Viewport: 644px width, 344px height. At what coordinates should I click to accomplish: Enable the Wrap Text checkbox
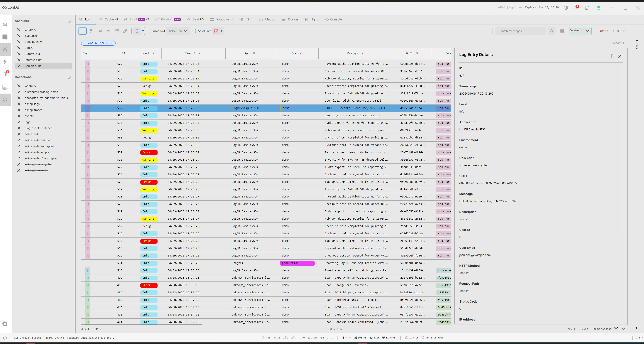(149, 31)
